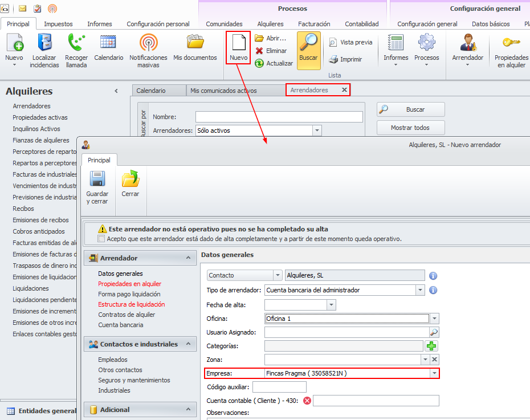Click green plus next to Categorías
Viewport: 530px width, 420px height.
pyautogui.click(x=432, y=345)
